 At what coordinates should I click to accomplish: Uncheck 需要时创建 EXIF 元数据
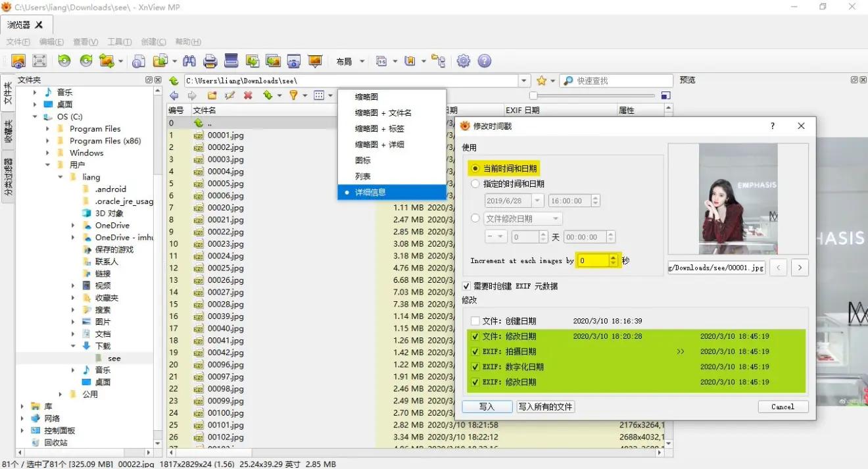467,285
